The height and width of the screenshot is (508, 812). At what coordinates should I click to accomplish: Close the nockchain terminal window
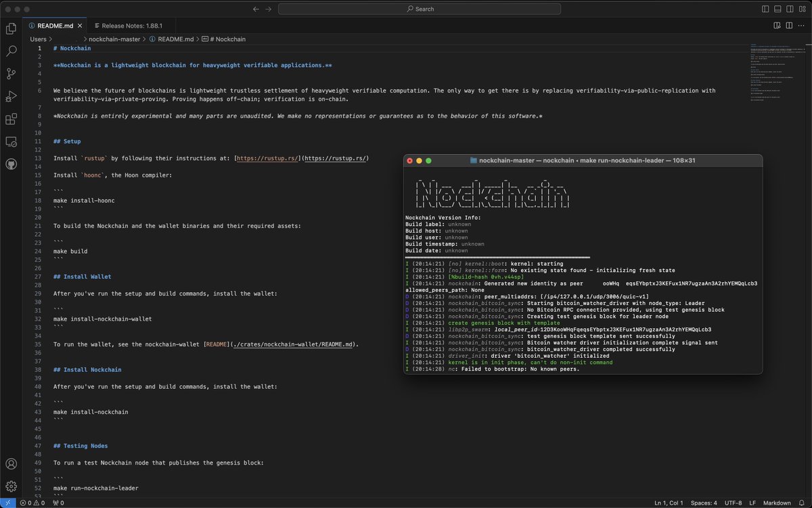[x=410, y=161]
